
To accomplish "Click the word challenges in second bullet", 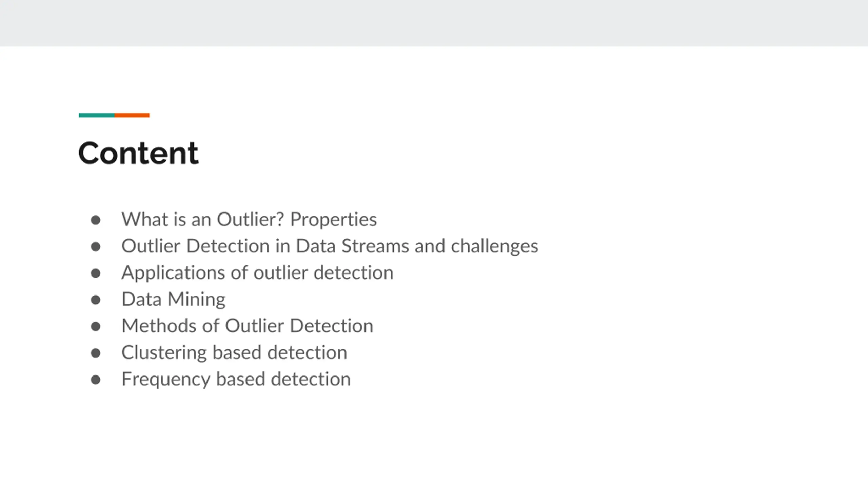I will click(x=495, y=247).
